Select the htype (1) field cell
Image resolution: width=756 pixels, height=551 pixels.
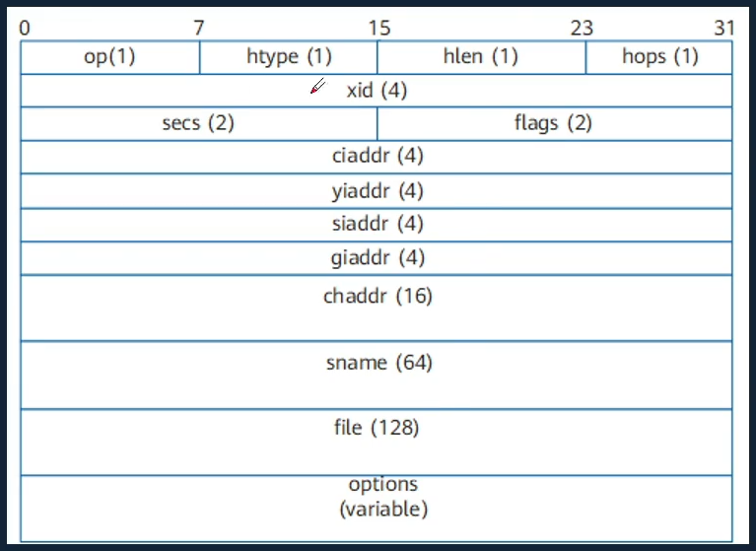pos(289,57)
